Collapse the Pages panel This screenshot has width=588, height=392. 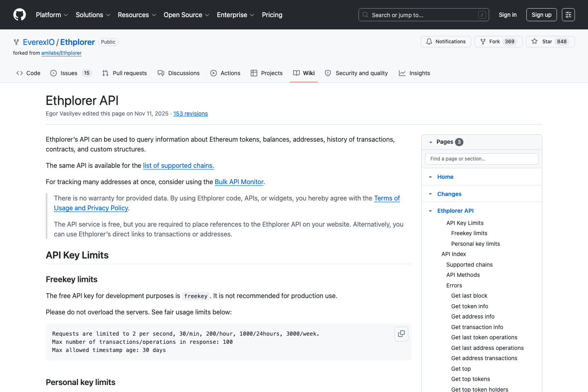pos(431,142)
